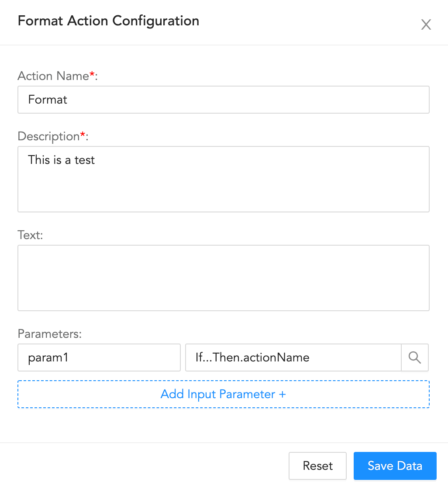Screen dimensions: 448x486
Task: Click the red asterisk next to Action Name
Action: (92, 75)
